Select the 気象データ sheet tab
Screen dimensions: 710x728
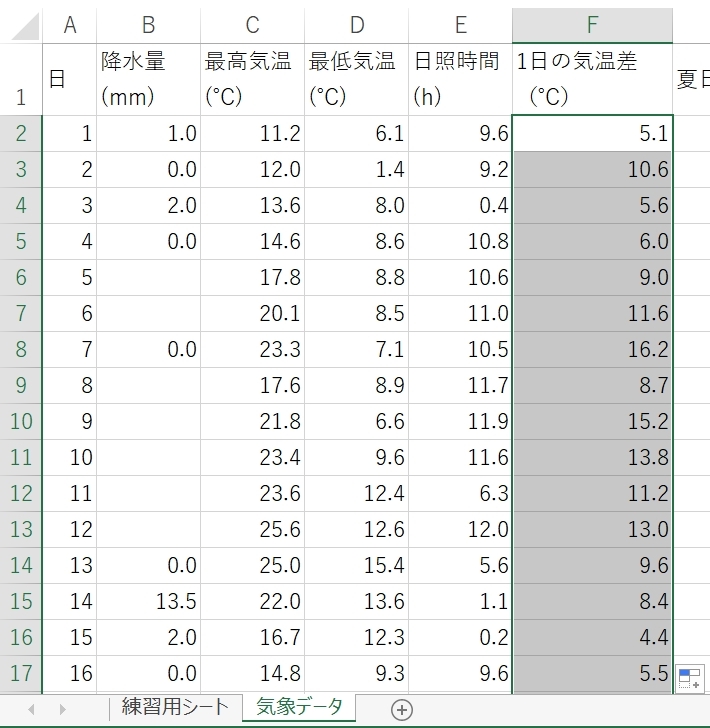point(299,708)
